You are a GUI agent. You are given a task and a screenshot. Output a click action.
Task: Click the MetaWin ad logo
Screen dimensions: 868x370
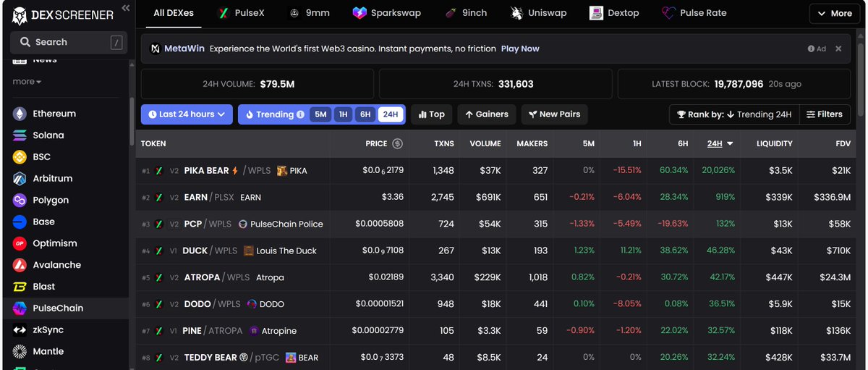(x=155, y=49)
